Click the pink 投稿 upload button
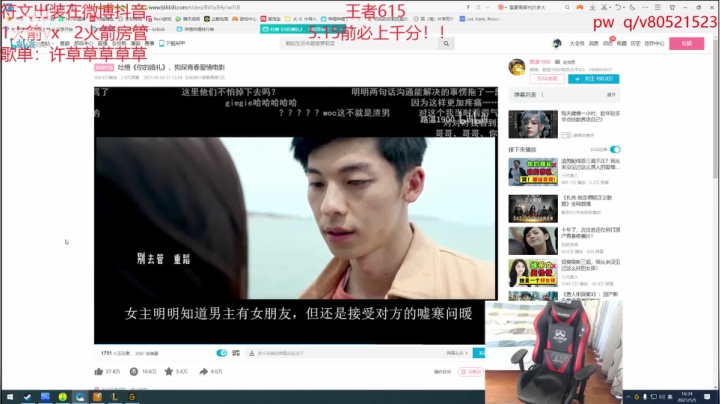 point(686,44)
